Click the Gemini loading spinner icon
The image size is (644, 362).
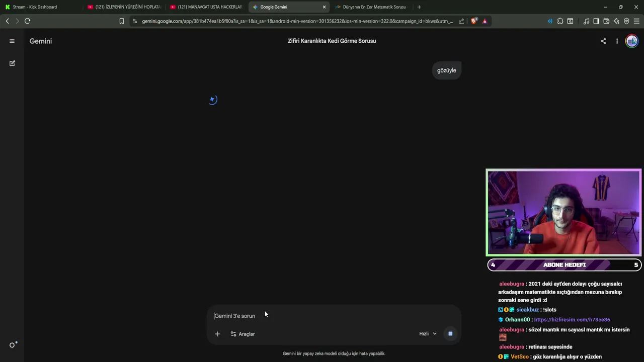(213, 100)
